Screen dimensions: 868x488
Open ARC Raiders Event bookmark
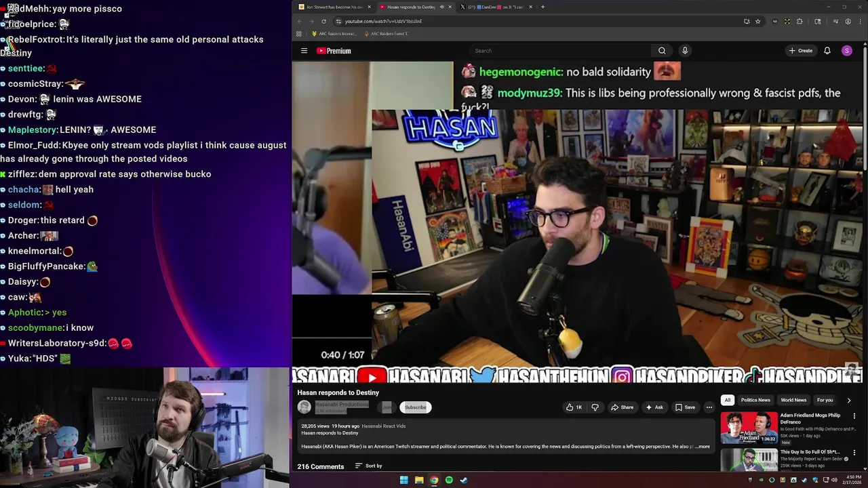pyautogui.click(x=387, y=34)
